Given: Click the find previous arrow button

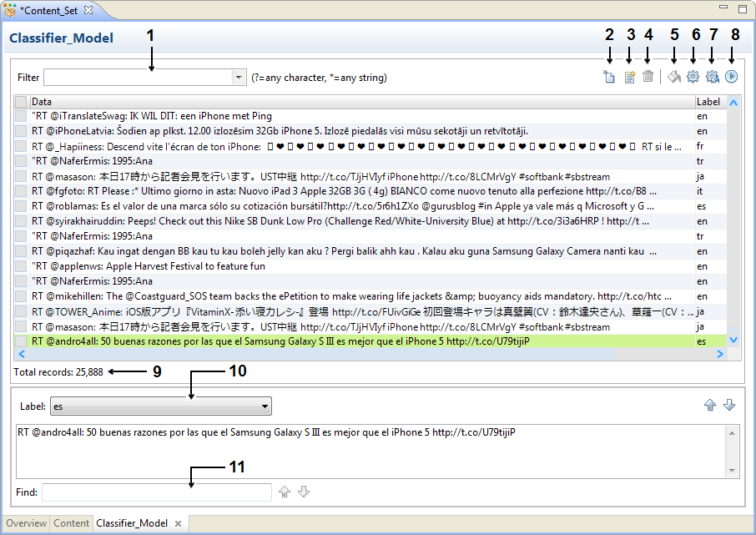Looking at the screenshot, I should [284, 492].
